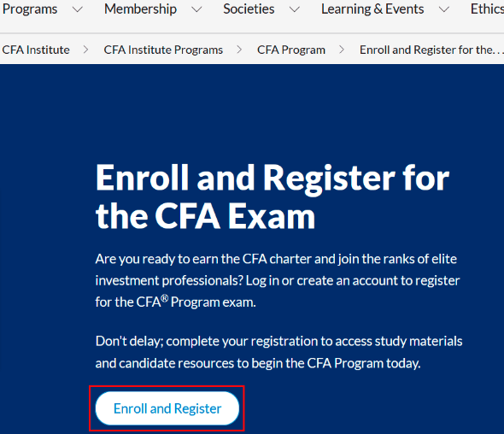Click the arrow separator after CFA Institute
Image resolution: width=504 pixels, height=434 pixels.
85,50
